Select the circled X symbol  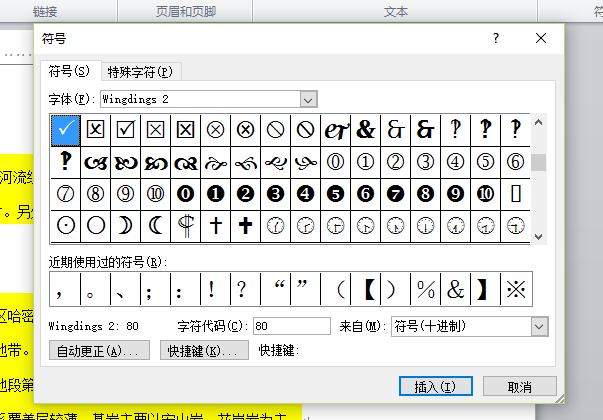215,130
